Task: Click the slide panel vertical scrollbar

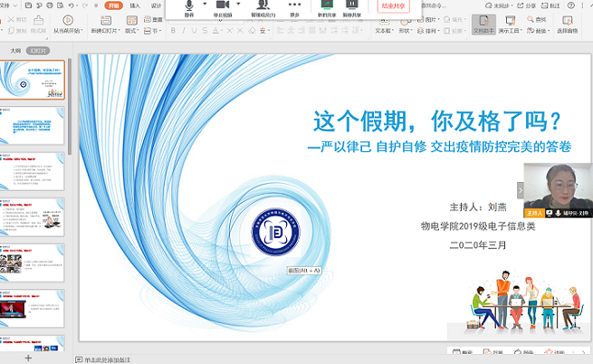Action: 70,107
